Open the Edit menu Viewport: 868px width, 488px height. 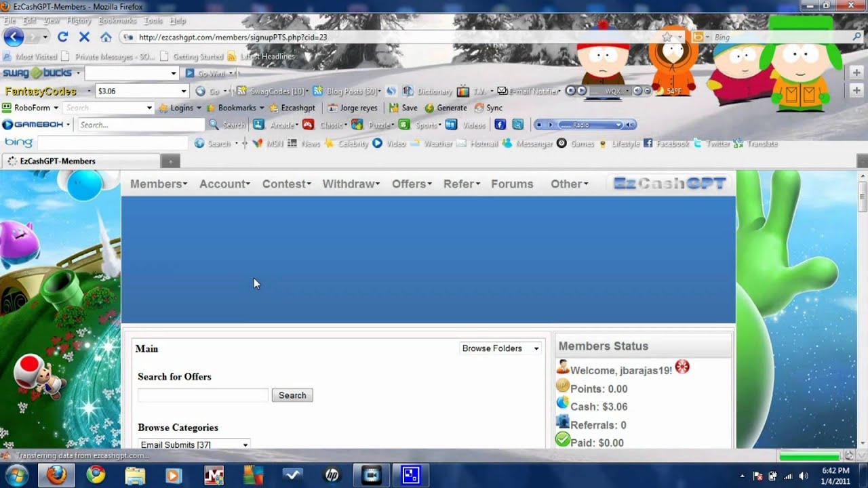click(x=31, y=20)
